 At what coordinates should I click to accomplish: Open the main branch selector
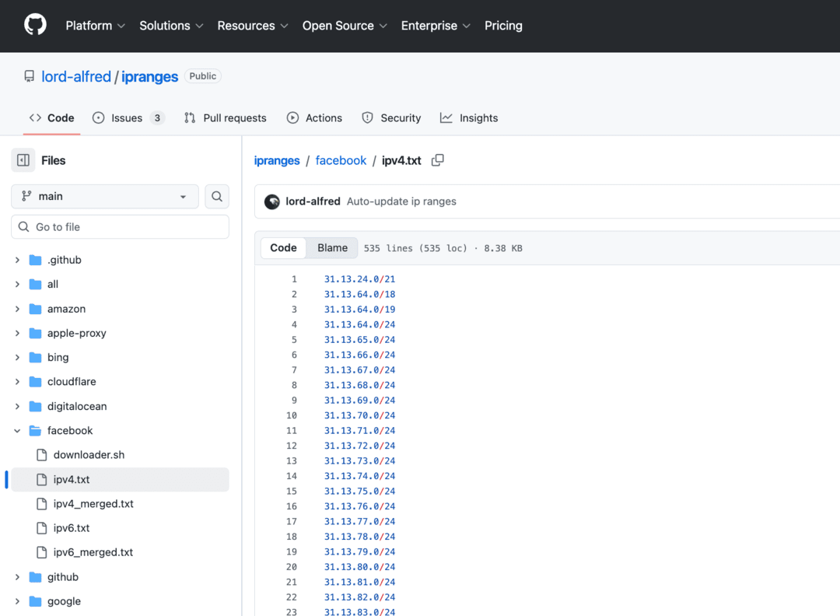coord(103,196)
